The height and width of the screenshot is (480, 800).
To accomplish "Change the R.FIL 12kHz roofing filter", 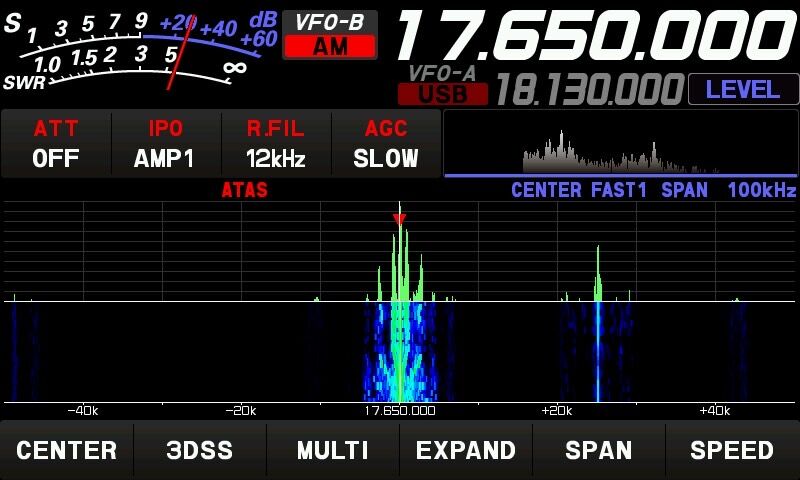I will tap(276, 144).
